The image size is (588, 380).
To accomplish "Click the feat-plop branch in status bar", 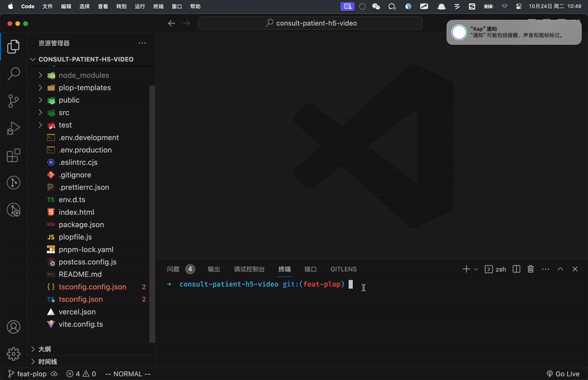I will click(x=31, y=374).
